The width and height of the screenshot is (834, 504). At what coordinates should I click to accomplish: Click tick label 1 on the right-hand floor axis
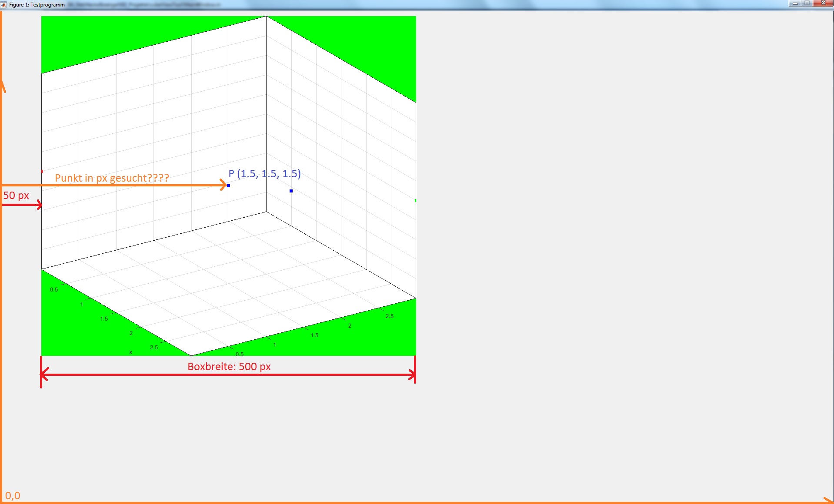(x=274, y=345)
